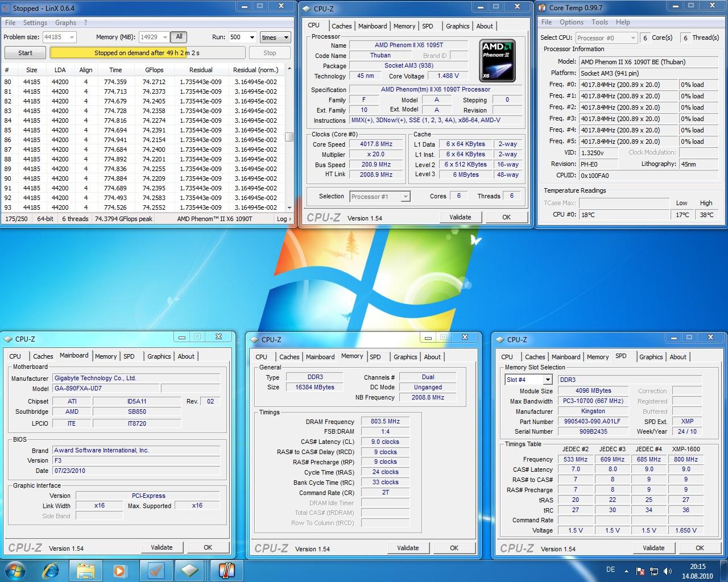The image size is (728, 582).
Task: Click OK in CPU-Z SPD window
Action: click(x=700, y=548)
